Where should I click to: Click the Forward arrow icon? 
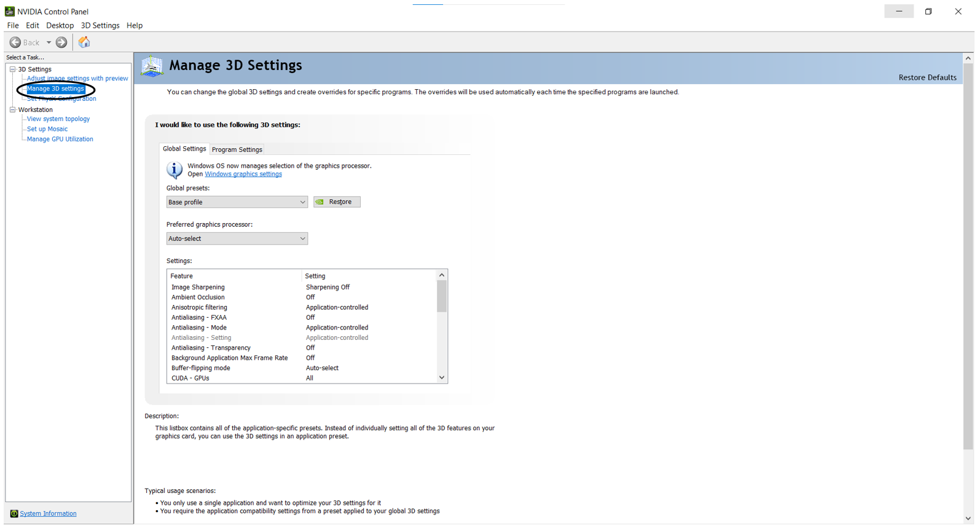[61, 42]
